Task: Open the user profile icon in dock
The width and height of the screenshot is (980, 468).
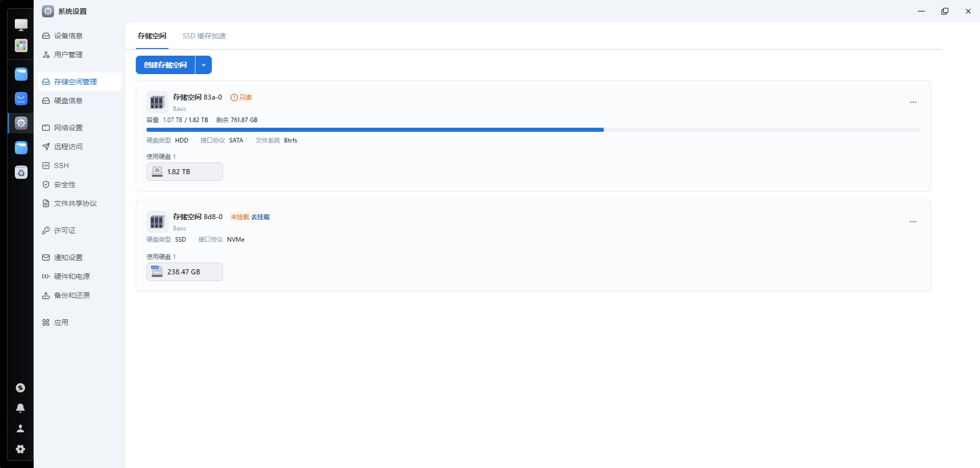Action: (x=20, y=429)
